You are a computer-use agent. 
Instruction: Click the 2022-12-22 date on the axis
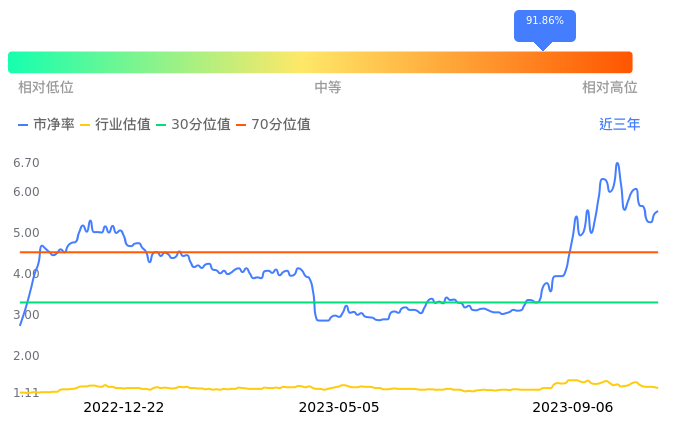pos(123,408)
